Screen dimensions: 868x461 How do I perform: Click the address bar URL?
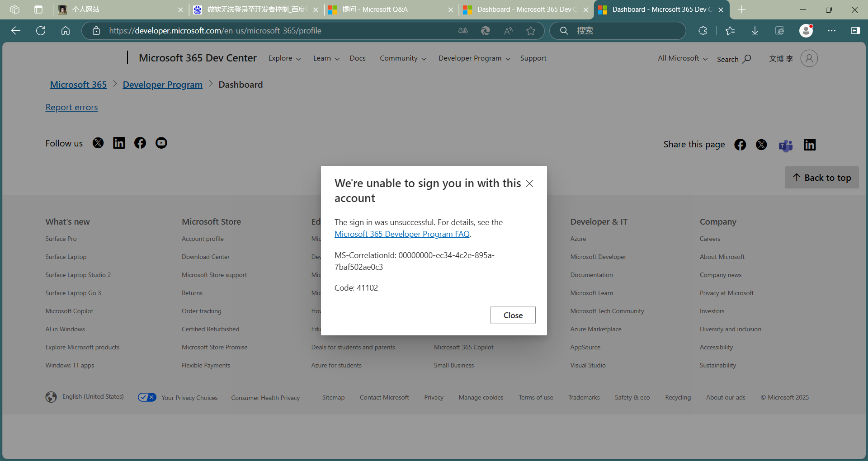215,31
